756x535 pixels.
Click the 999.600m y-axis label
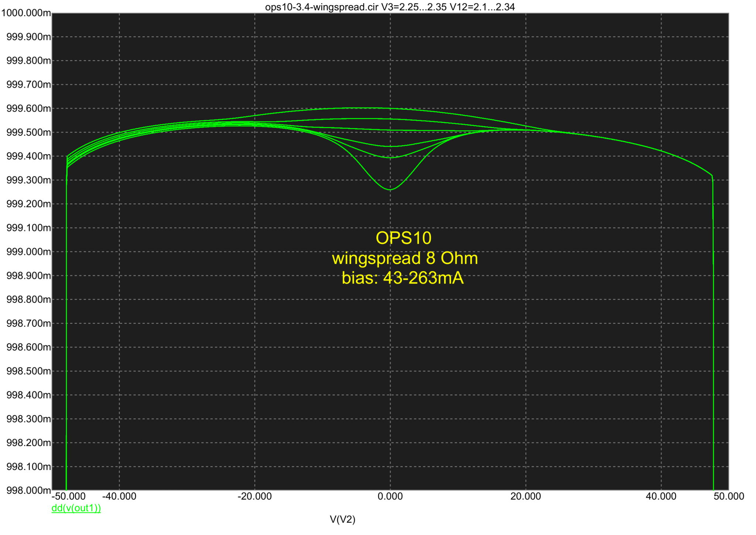pos(29,109)
